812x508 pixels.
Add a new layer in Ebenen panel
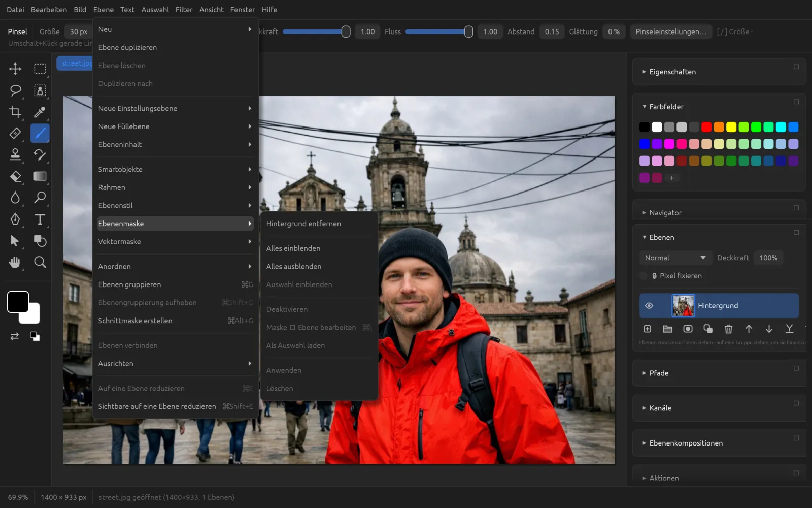tap(647, 329)
